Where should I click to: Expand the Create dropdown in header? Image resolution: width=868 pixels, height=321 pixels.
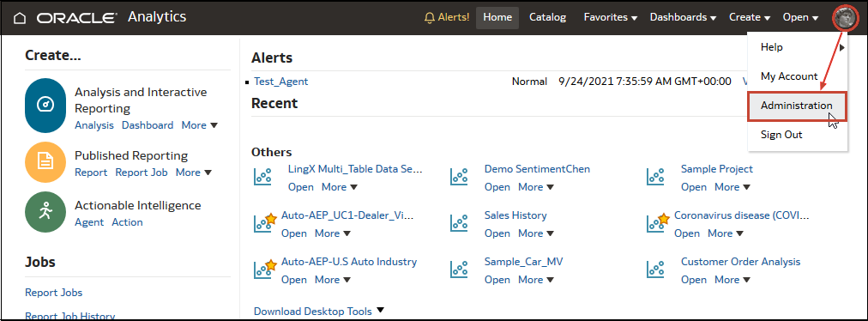pos(750,18)
